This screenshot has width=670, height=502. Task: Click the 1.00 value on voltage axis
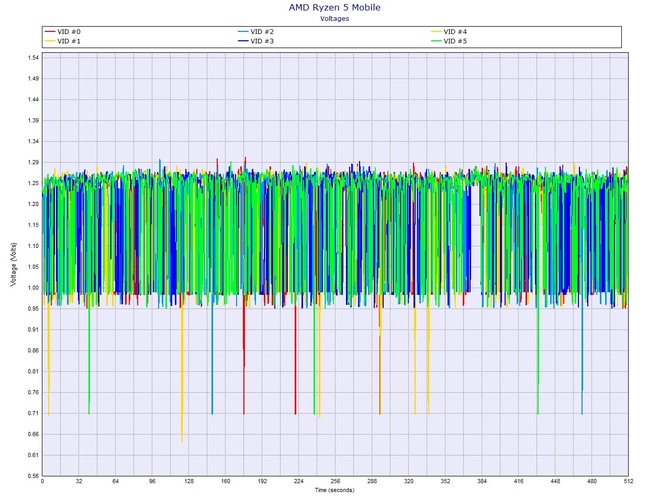pos(34,288)
